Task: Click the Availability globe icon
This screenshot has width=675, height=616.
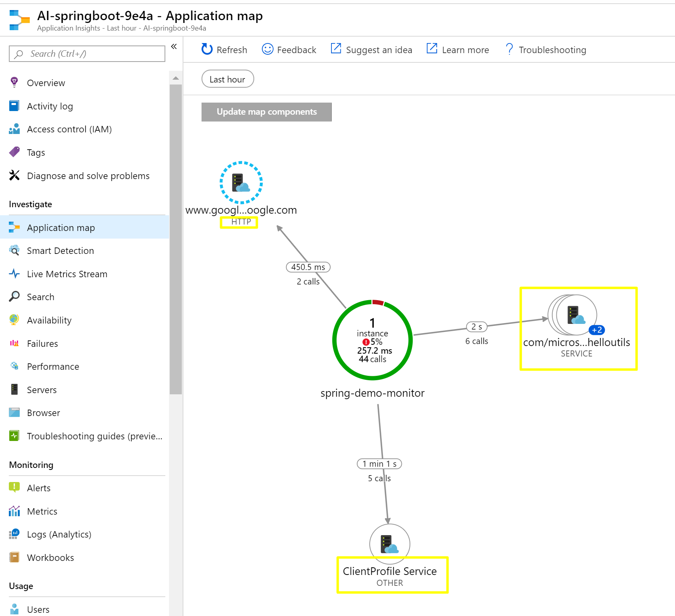Action: [14, 320]
